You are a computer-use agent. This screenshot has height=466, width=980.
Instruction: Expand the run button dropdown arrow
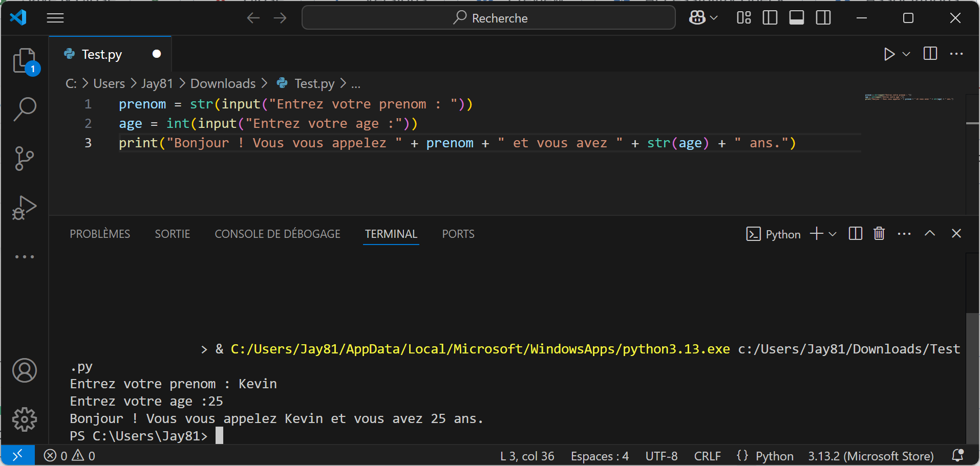[906, 54]
